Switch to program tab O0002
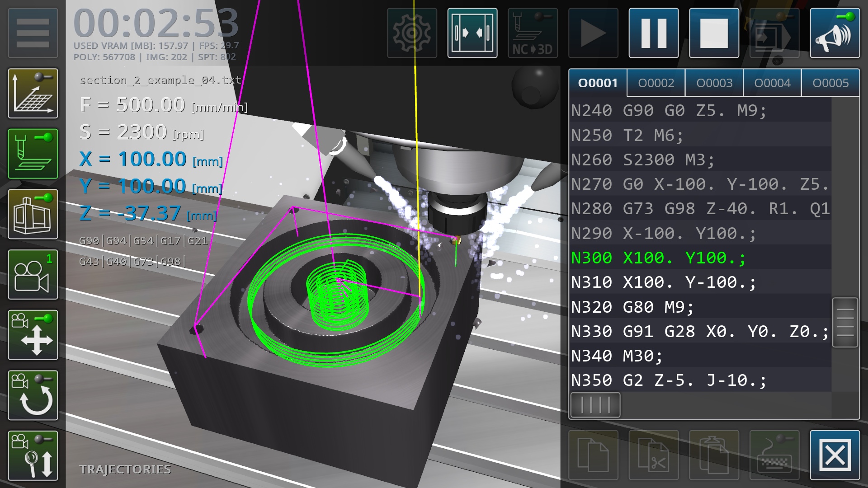Screen dimensions: 868x488 tap(656, 83)
